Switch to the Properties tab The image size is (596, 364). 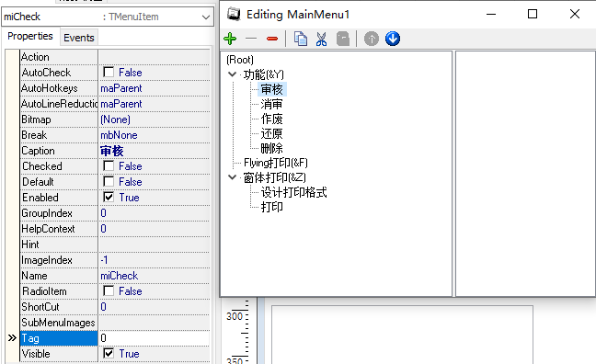[30, 36]
